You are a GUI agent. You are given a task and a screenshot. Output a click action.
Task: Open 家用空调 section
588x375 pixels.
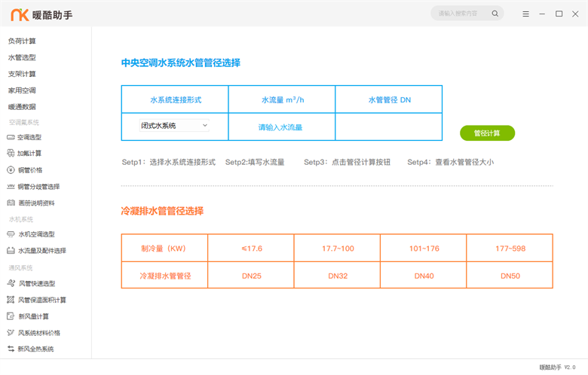[x=22, y=90]
